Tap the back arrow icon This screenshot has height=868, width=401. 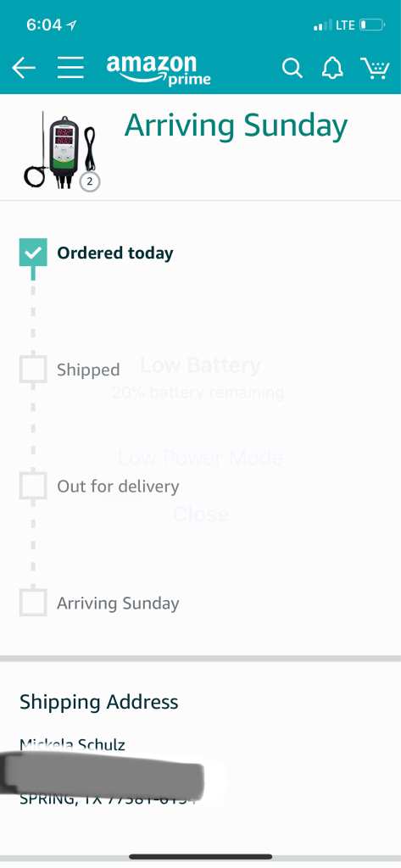23,68
